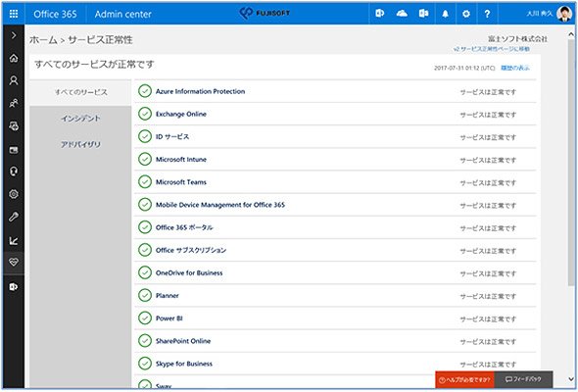Image resolution: width=578 pixels, height=392 pixels.
Task: Select Office 365 ポータル service name
Action: click(184, 227)
